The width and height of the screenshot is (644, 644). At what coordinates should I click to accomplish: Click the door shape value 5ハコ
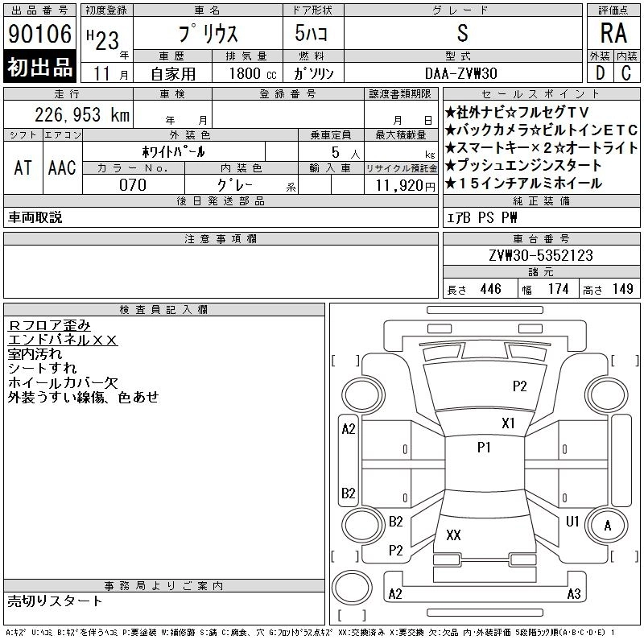[x=311, y=33]
